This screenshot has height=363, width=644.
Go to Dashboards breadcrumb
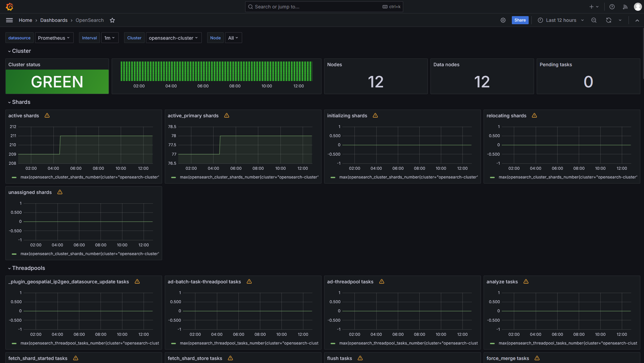[54, 20]
